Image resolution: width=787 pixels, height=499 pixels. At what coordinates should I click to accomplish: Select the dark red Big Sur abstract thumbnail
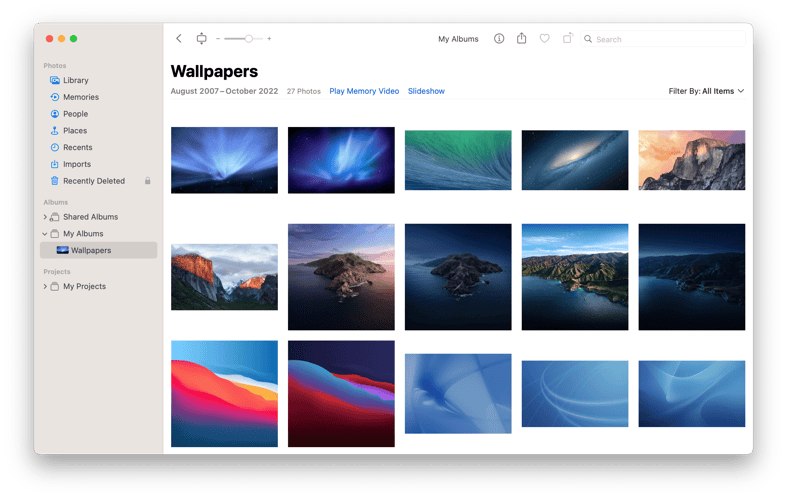[341, 394]
